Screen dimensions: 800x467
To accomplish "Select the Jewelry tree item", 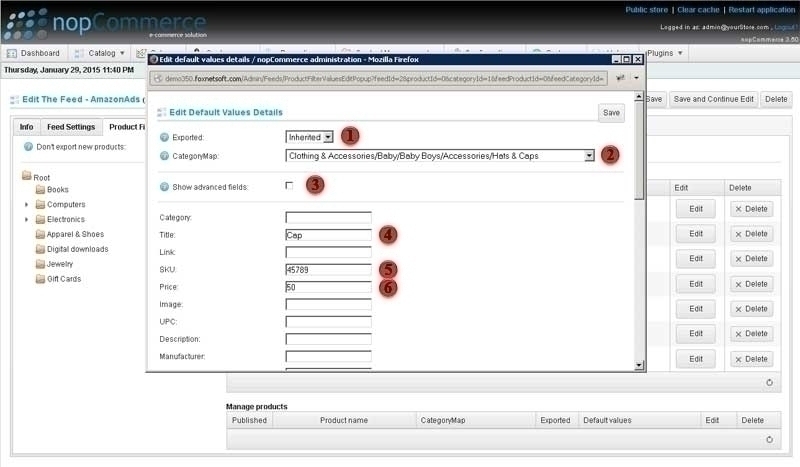I will tap(60, 264).
